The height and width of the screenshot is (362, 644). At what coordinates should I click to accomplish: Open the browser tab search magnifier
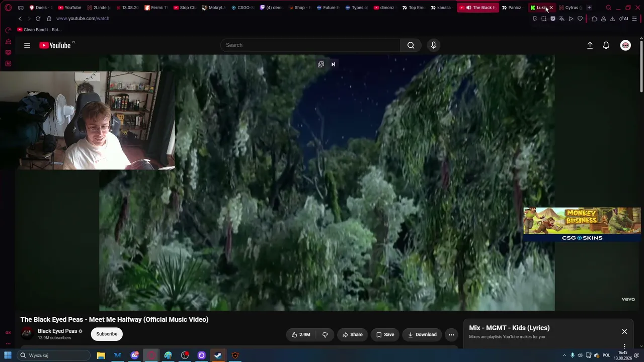click(x=608, y=8)
